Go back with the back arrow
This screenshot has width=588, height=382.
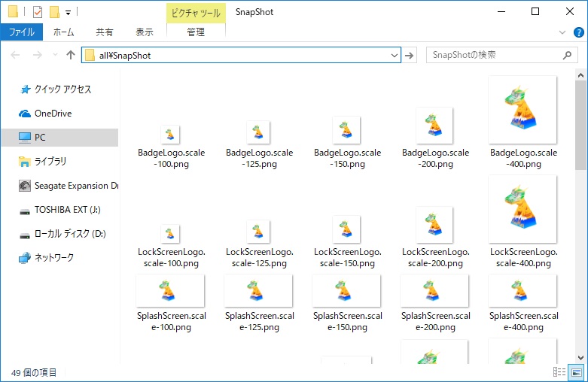tap(15, 56)
